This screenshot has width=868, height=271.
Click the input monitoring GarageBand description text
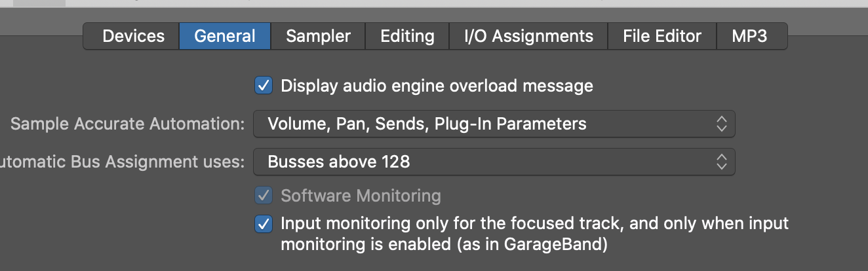[x=534, y=234]
